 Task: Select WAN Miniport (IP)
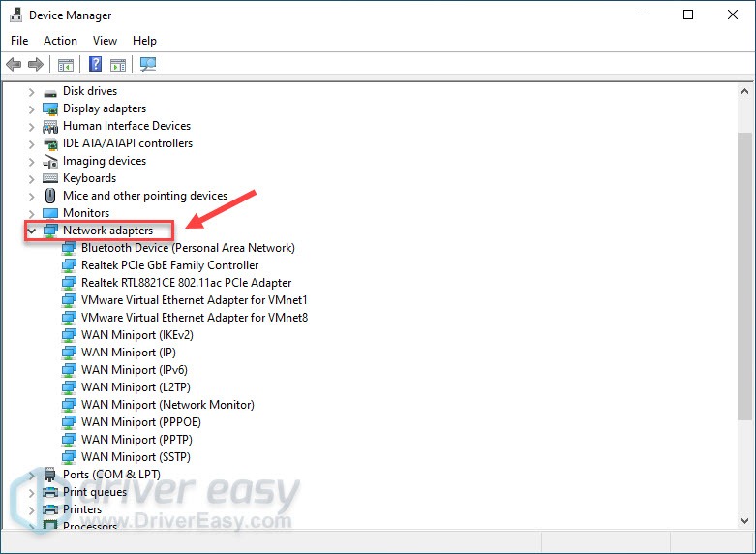click(128, 353)
